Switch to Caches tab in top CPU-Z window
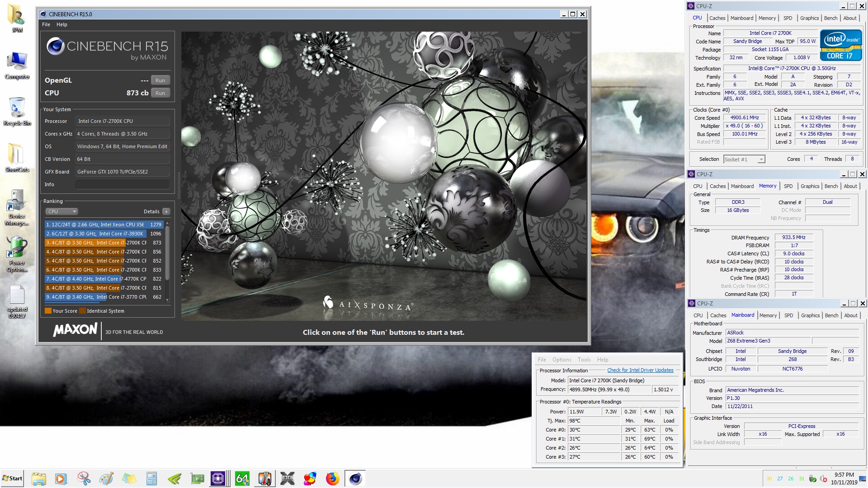 tap(717, 18)
